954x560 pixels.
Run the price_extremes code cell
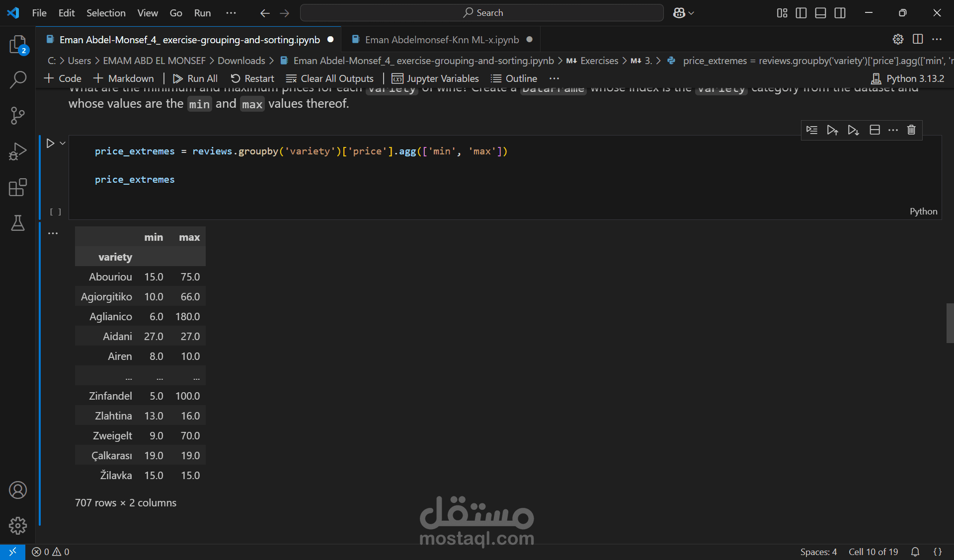[50, 143]
